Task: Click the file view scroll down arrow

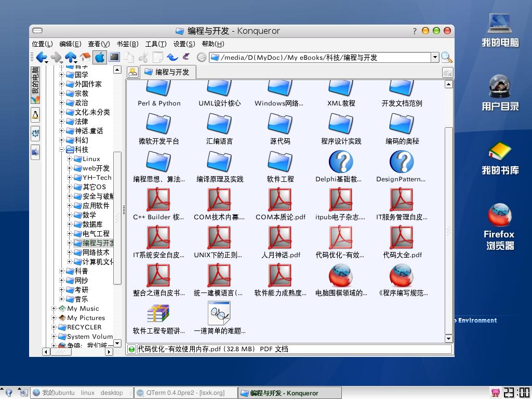Action: pyautogui.click(x=448, y=338)
